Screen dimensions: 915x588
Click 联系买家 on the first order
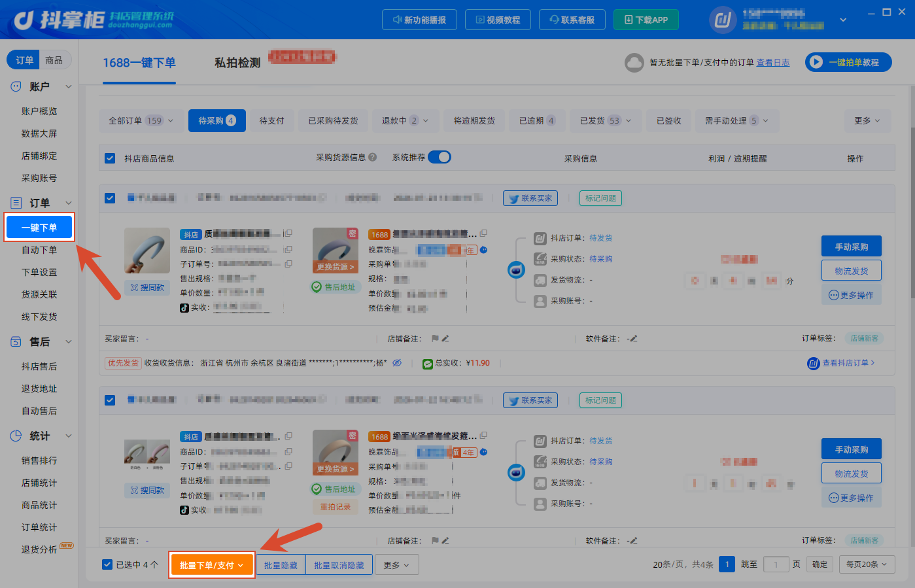pos(530,198)
